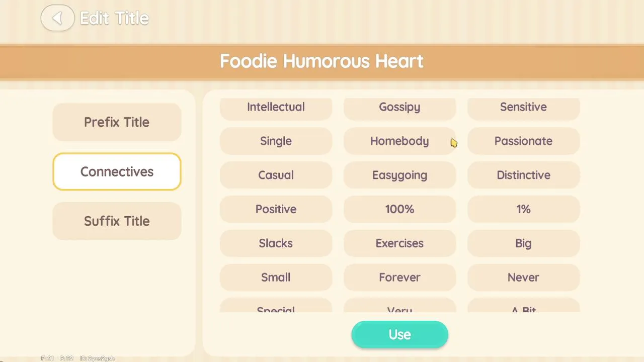Choose Homebody from the list
This screenshot has width=644, height=362.
[x=399, y=141]
